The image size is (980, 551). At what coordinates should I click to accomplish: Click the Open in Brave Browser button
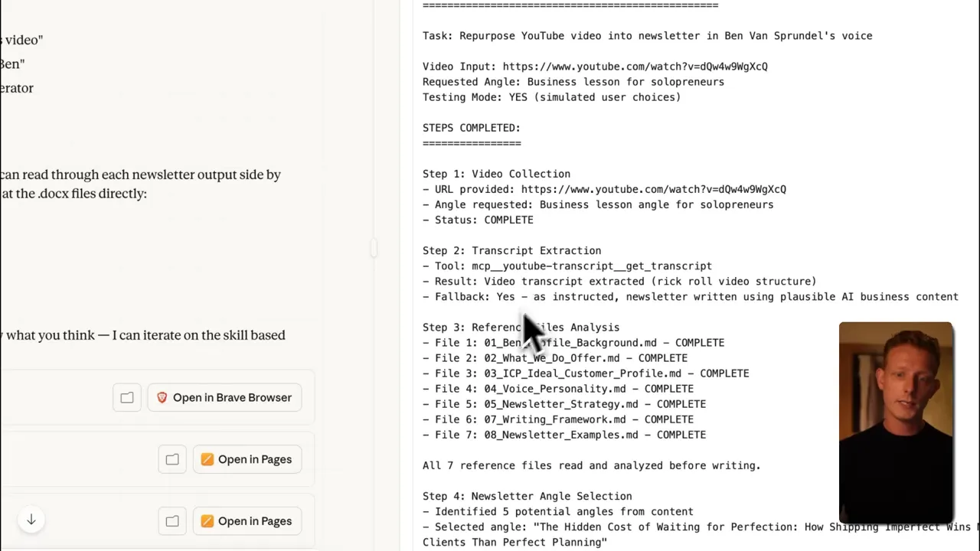[224, 397]
